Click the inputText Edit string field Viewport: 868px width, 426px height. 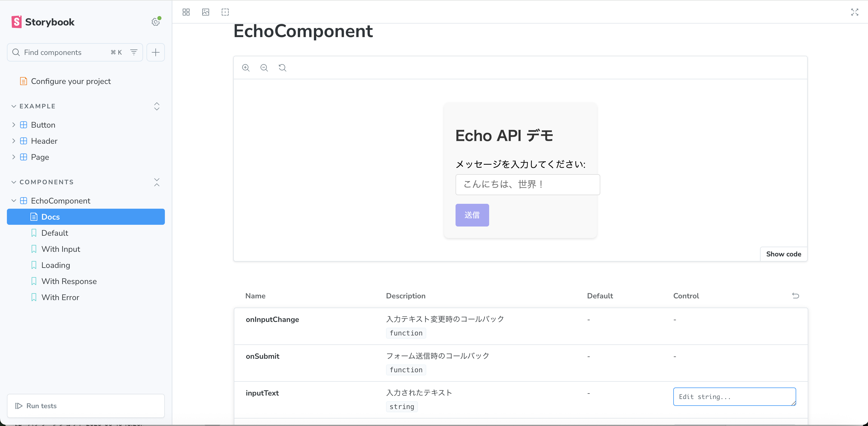coord(734,397)
